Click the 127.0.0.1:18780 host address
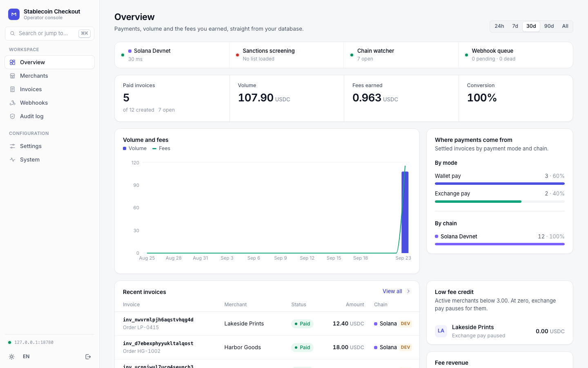 point(34,343)
